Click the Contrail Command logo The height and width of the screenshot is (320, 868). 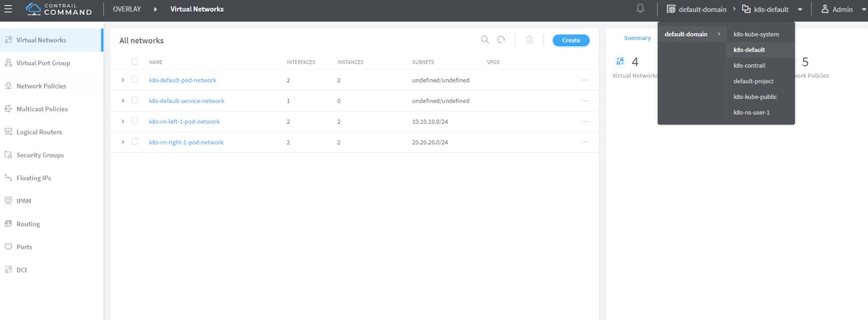[59, 9]
